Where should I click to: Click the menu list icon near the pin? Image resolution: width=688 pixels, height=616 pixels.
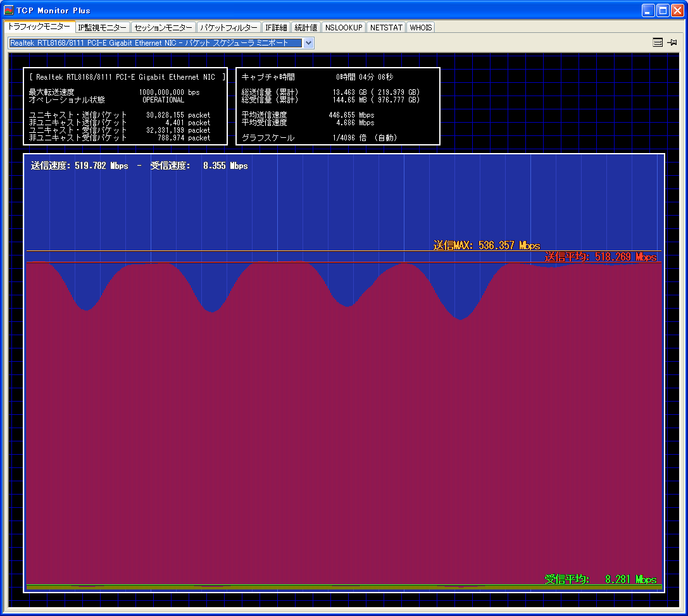click(658, 42)
